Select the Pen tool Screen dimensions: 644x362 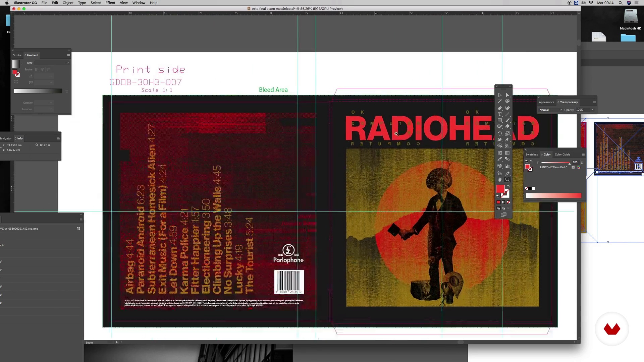coord(500,108)
